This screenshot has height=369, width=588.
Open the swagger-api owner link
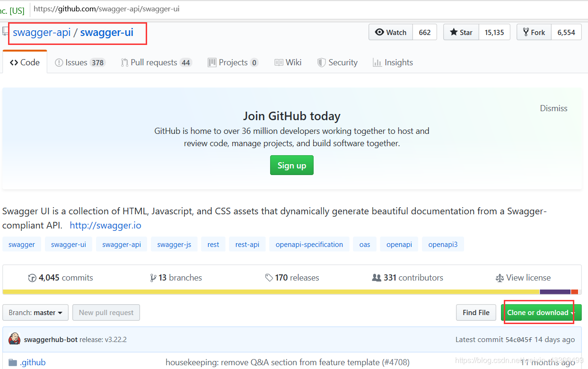pyautogui.click(x=42, y=32)
